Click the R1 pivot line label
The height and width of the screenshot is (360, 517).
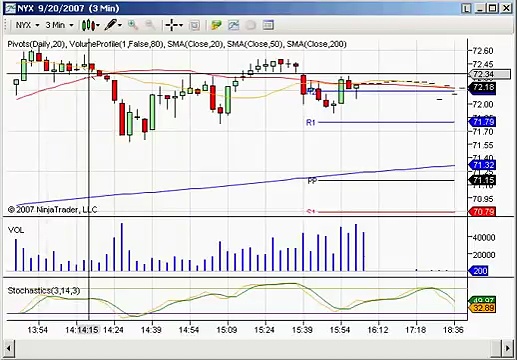[x=310, y=123]
